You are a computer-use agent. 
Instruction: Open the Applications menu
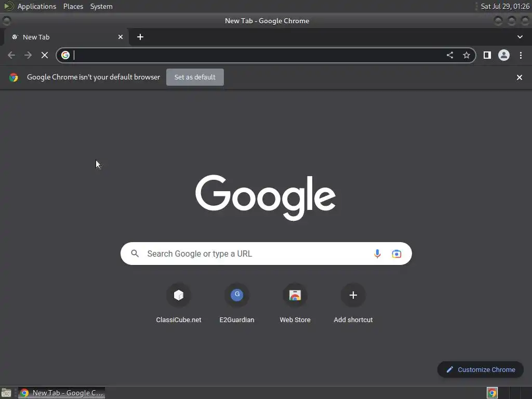(x=37, y=6)
